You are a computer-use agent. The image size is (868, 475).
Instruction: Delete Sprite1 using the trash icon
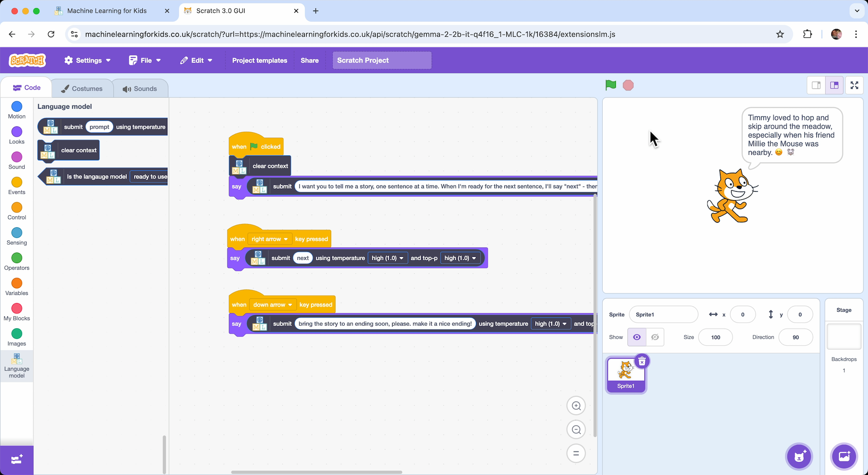click(x=642, y=362)
